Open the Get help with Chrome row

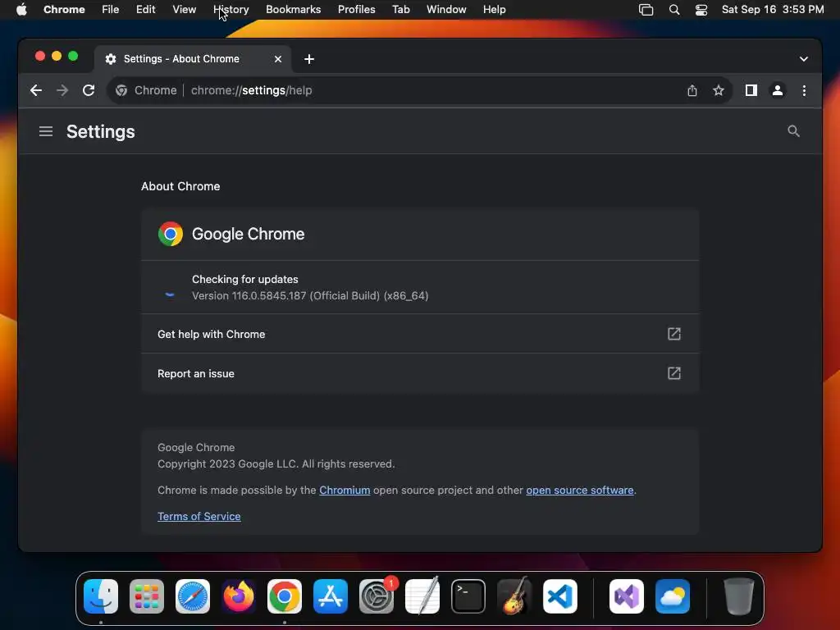click(421, 334)
